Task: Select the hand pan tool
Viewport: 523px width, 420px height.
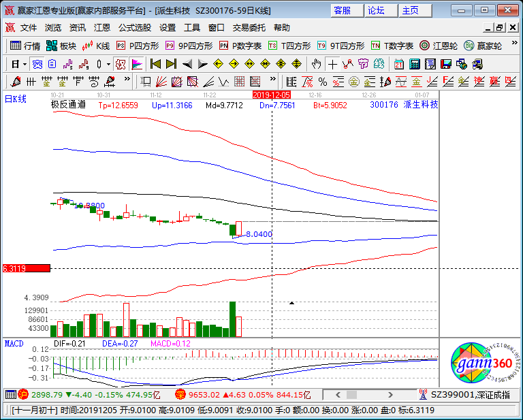Action: pos(316,64)
